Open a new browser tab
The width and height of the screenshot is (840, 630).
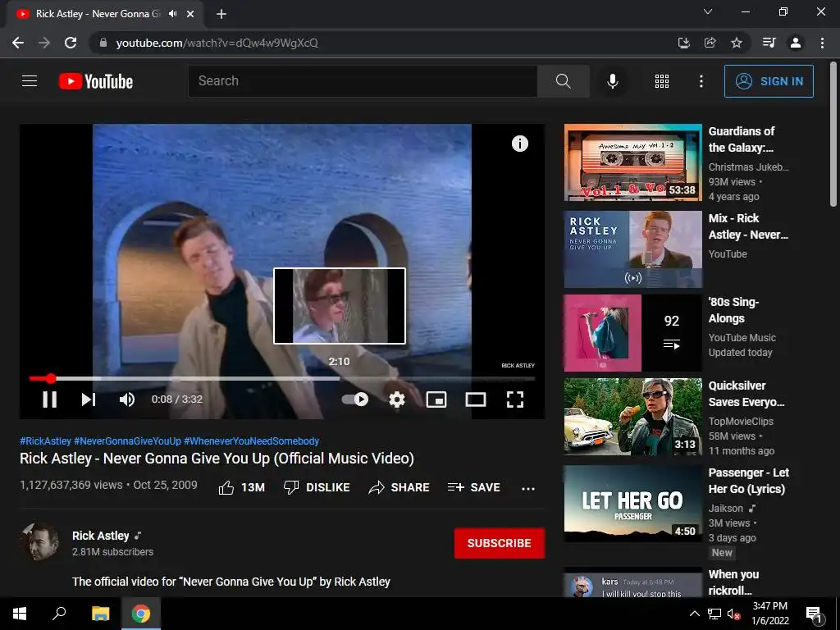[221, 14]
